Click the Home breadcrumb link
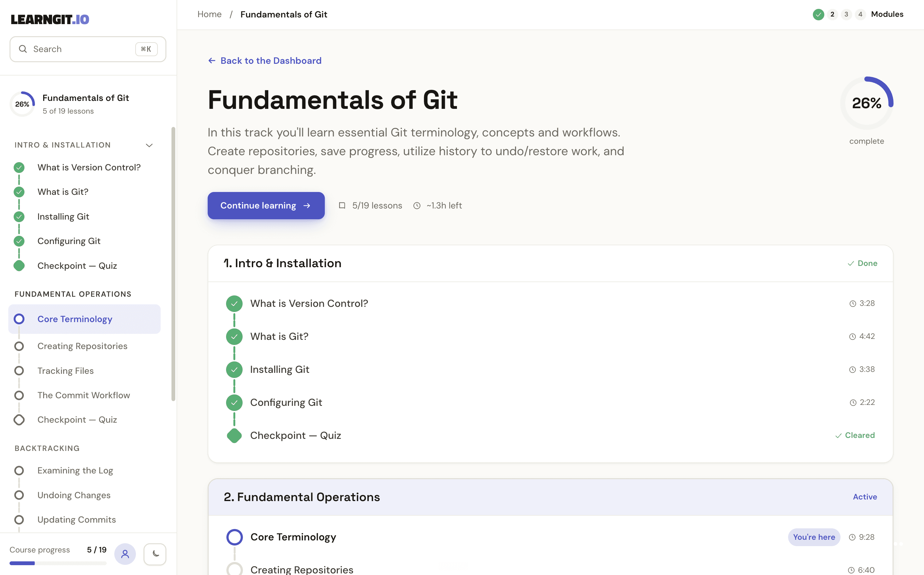The width and height of the screenshot is (924, 575). click(x=209, y=15)
